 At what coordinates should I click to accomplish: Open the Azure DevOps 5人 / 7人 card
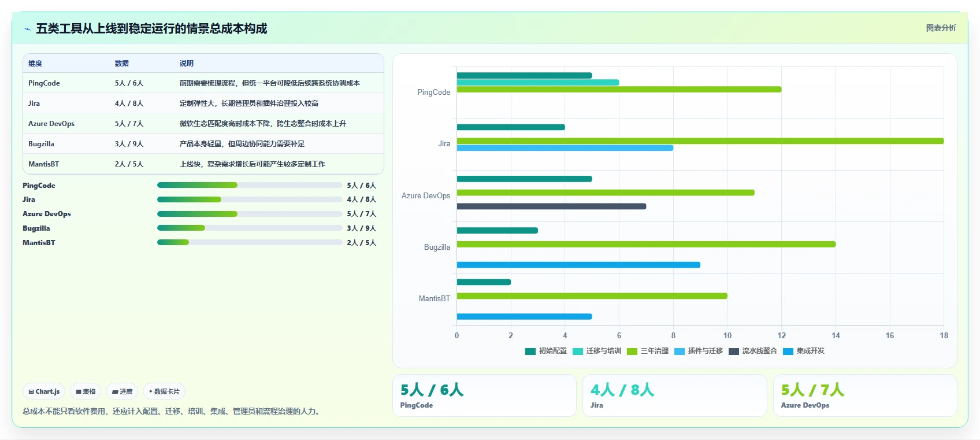[x=865, y=395]
